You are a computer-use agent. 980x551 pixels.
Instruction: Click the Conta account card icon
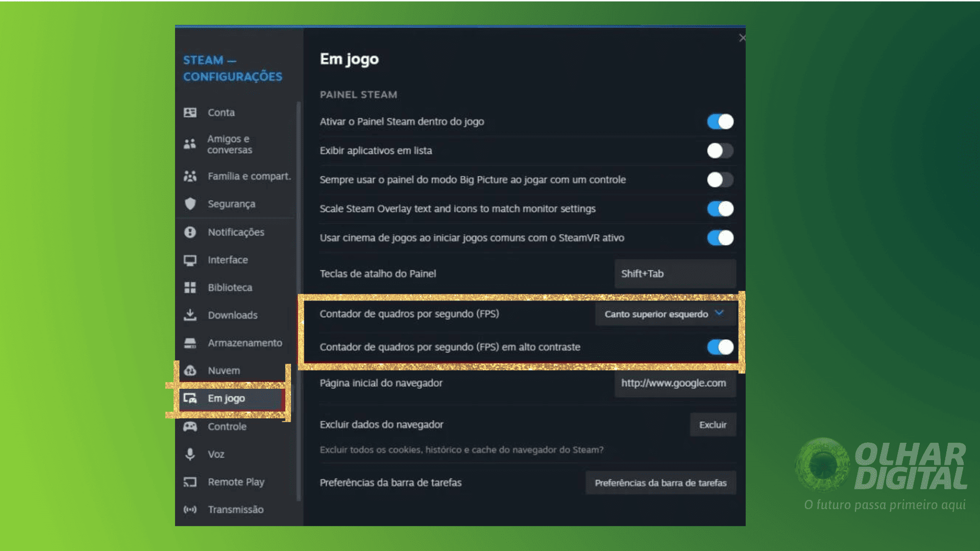coord(190,112)
